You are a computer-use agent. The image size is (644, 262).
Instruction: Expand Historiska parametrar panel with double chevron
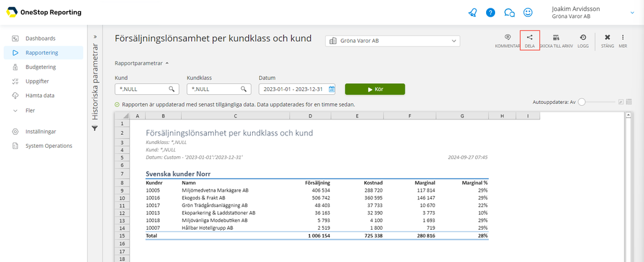point(95,36)
